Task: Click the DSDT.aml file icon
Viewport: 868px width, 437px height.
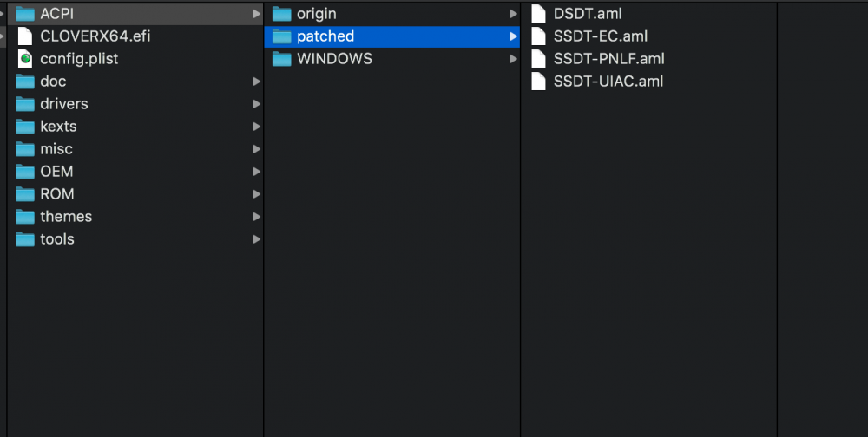Action: [538, 14]
